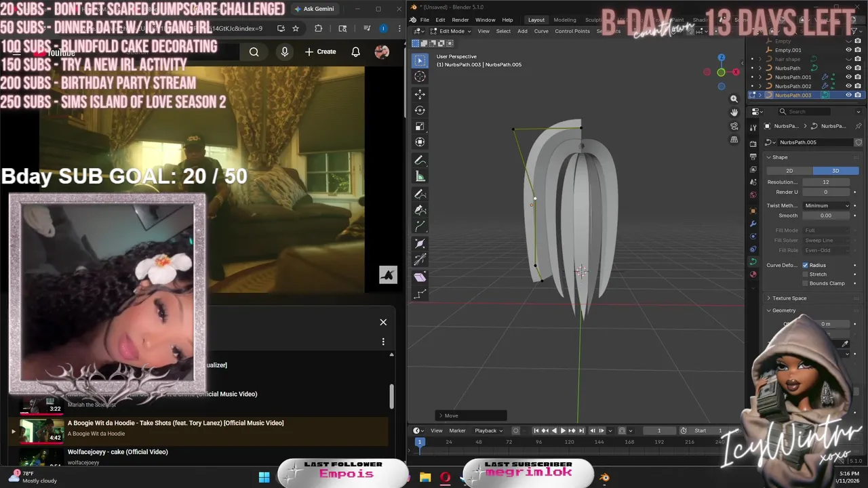Screen dimensions: 868x488
Task: Open the Twist Method Minimum dropdown
Action: click(827, 205)
